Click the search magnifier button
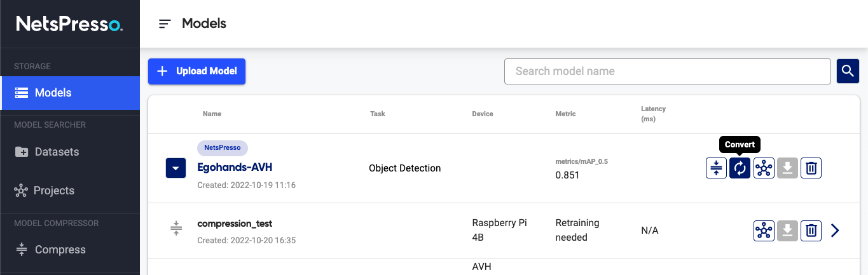868x275 pixels. 847,71
